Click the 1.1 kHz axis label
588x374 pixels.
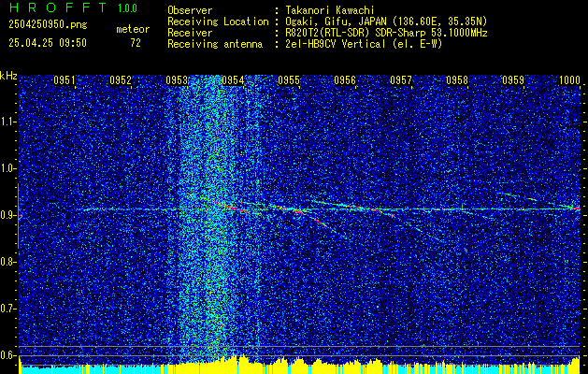7,122
